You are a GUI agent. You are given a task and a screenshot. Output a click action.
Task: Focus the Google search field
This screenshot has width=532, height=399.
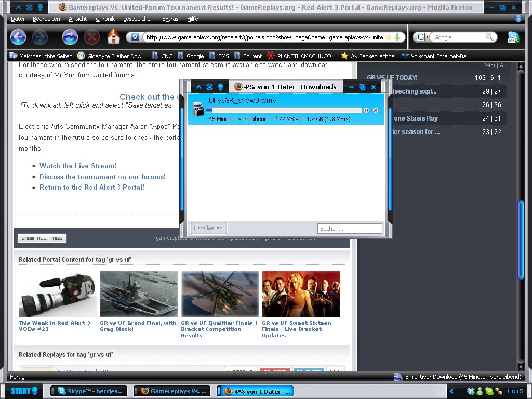459,37
